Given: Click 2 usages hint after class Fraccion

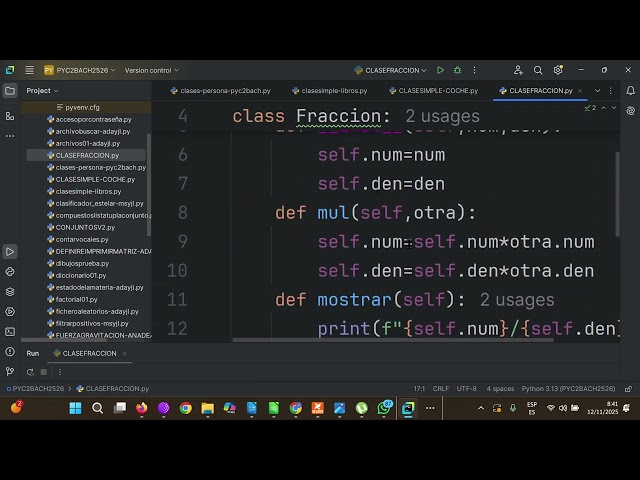Looking at the screenshot, I should 442,116.
